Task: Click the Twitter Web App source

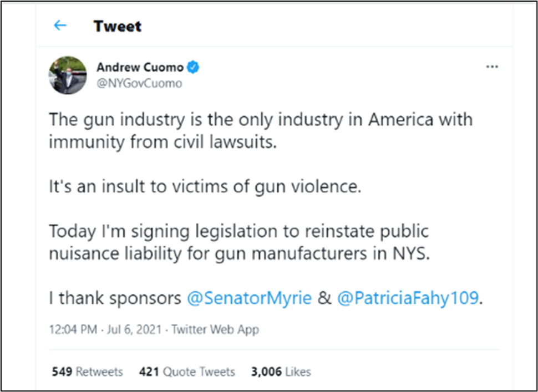Action: pos(215,329)
